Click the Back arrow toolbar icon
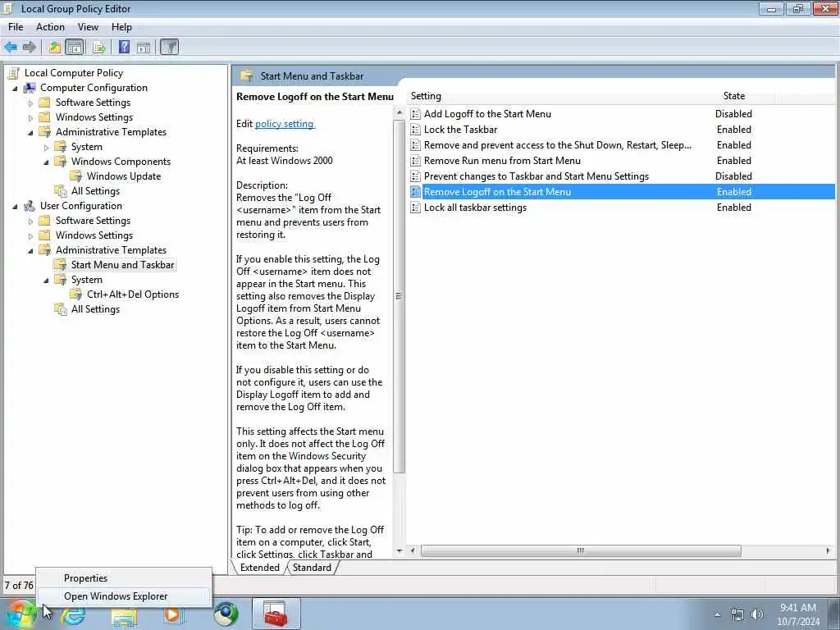 tap(11, 47)
